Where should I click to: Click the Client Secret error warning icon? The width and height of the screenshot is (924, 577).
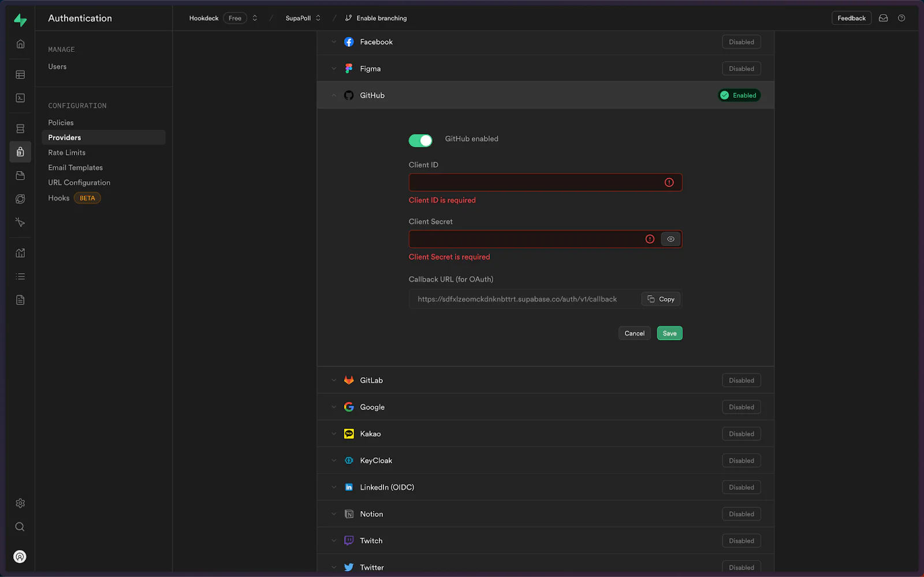(x=650, y=239)
